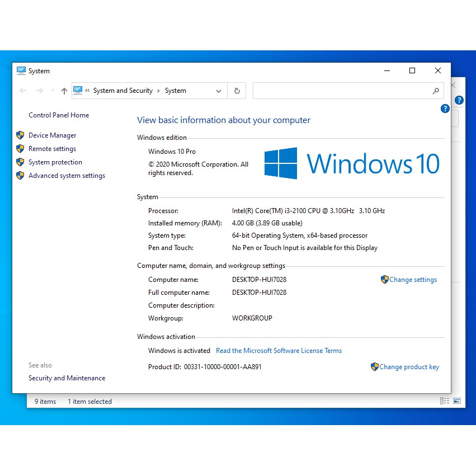Open the recent locations dropdown arrow
476x476 pixels.
click(x=53, y=91)
